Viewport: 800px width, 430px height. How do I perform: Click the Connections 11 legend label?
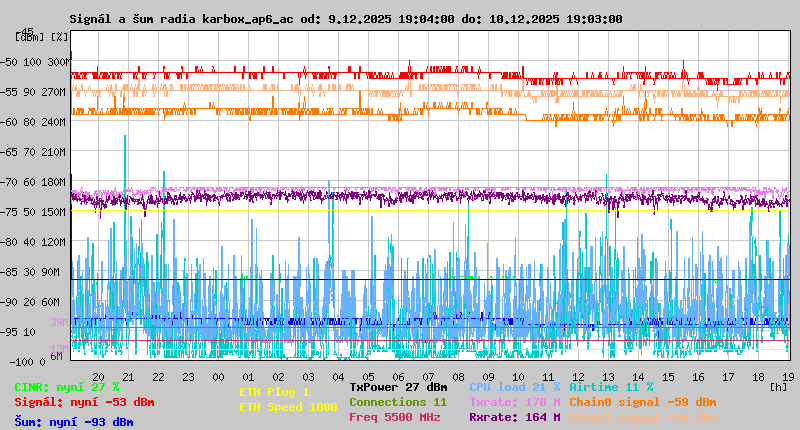[398, 402]
